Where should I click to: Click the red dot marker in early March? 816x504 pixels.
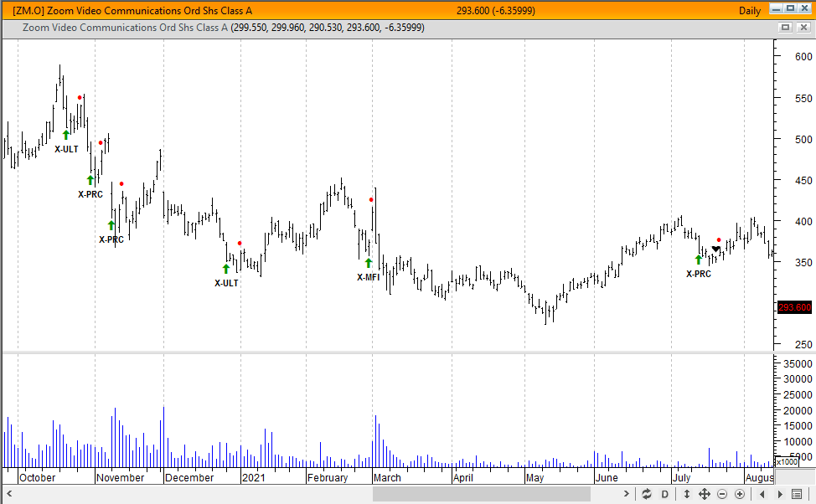[371, 200]
